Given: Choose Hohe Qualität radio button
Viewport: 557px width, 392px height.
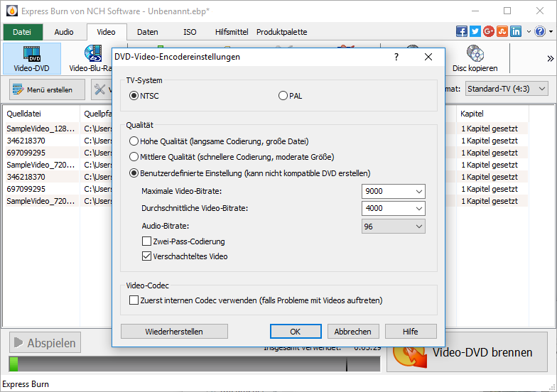Looking at the screenshot, I should (134, 141).
